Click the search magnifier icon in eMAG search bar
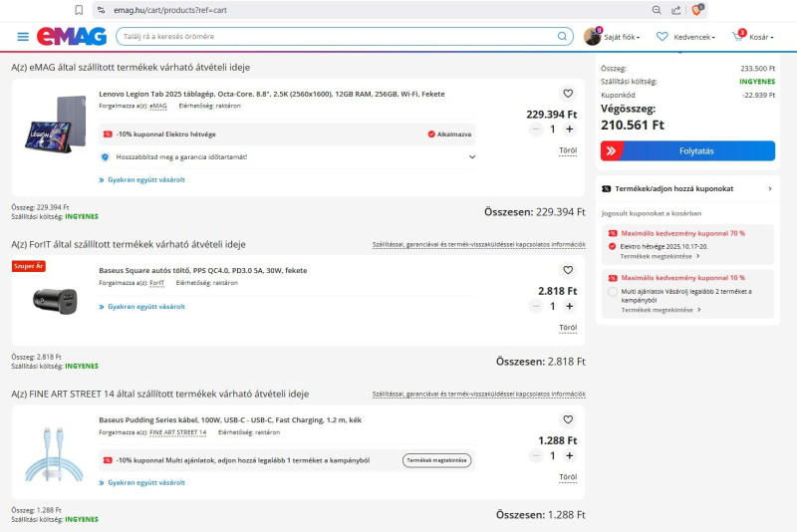This screenshot has height=532, width=797. 562,36
